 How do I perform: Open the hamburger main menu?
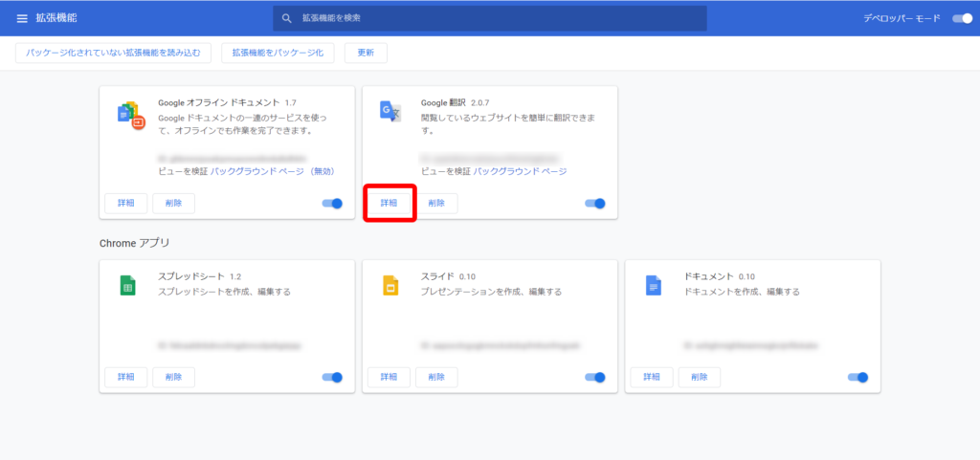pos(22,19)
